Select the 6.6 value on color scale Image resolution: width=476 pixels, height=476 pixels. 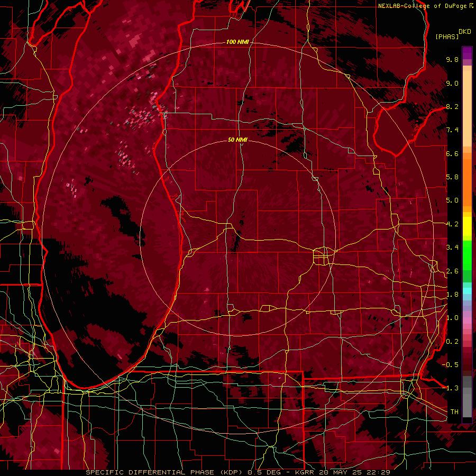coord(452,153)
